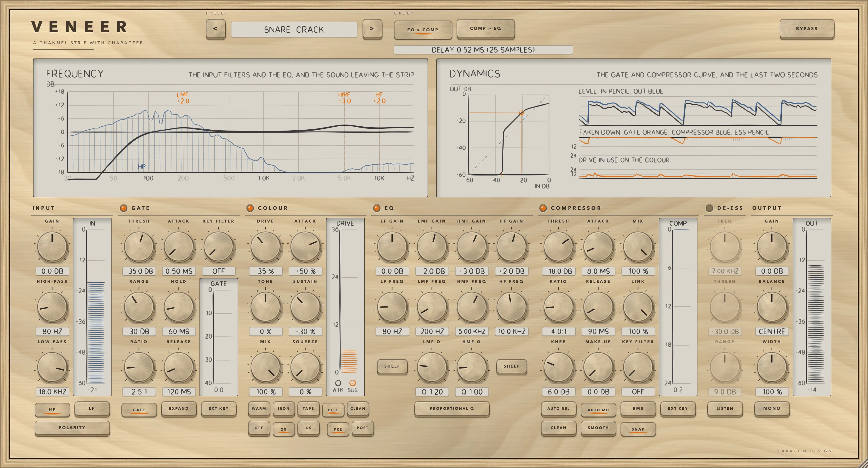Toggle the Colour section power LED
This screenshot has width=868, height=468.
pyautogui.click(x=250, y=208)
